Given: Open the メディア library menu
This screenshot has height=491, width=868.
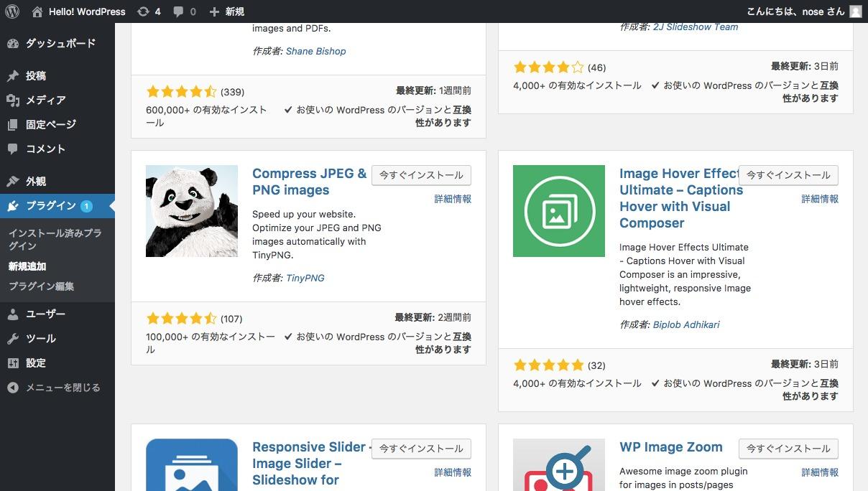Looking at the screenshot, I should tap(46, 100).
